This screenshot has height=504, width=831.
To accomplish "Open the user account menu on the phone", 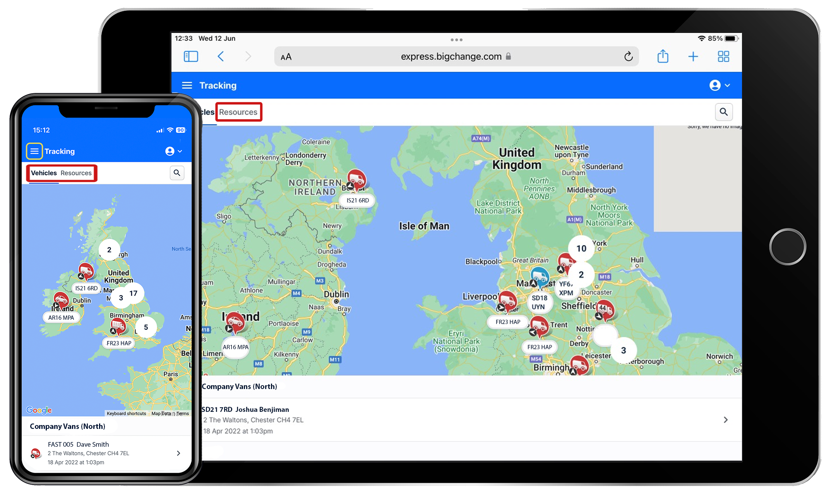I will coord(173,151).
